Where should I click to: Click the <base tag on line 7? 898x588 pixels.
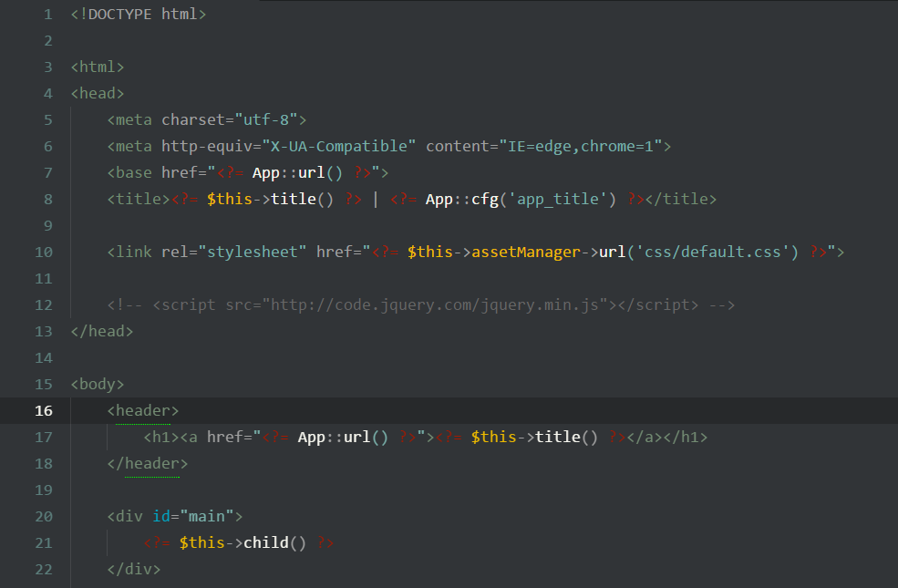(x=129, y=173)
